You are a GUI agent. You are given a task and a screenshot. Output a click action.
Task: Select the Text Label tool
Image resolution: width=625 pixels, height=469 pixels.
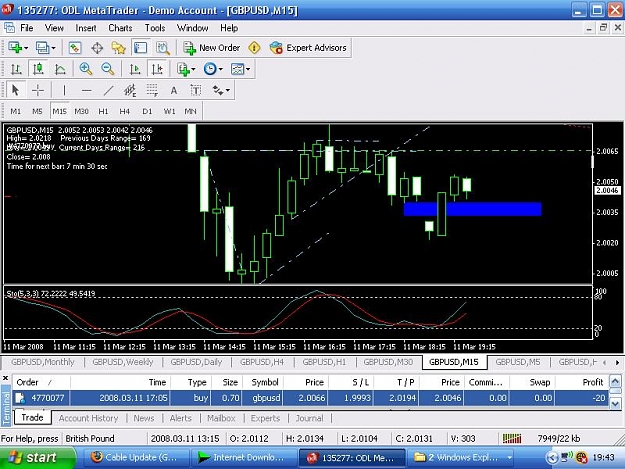click(x=196, y=90)
